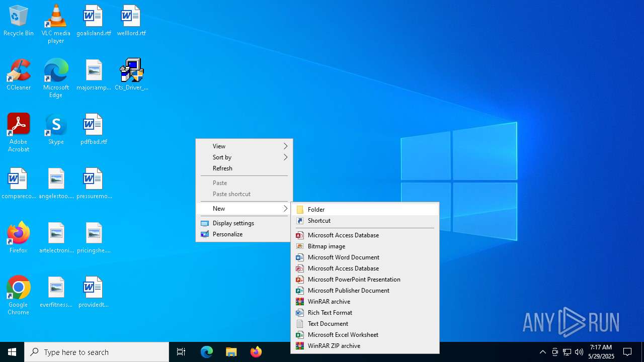The height and width of the screenshot is (362, 644).
Task: Select the Firefox desktop shortcut
Action: pos(19,238)
